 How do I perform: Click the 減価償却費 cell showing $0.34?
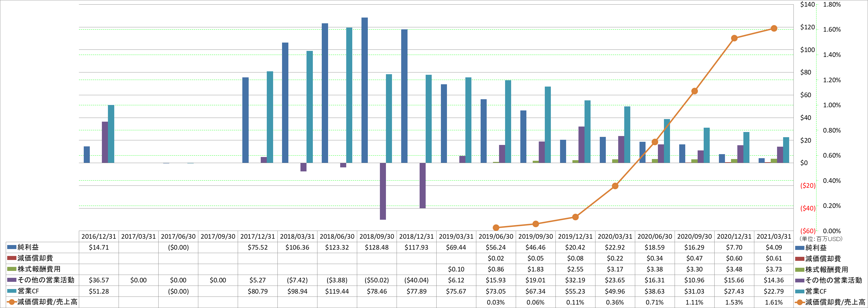[x=655, y=258]
